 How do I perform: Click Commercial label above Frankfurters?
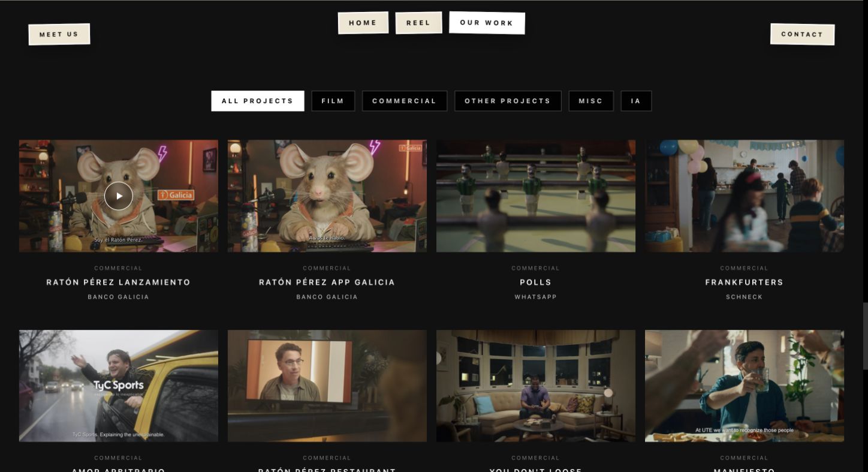pyautogui.click(x=745, y=268)
